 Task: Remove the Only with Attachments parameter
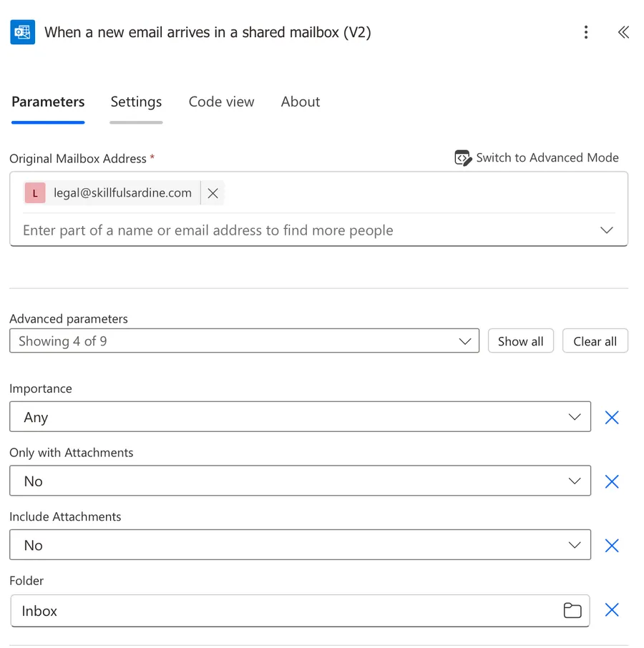click(x=612, y=481)
